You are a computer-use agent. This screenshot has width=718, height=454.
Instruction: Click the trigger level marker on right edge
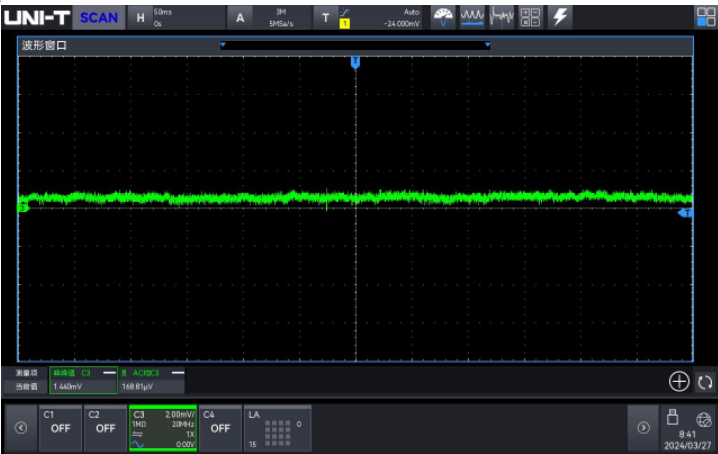pyautogui.click(x=686, y=213)
